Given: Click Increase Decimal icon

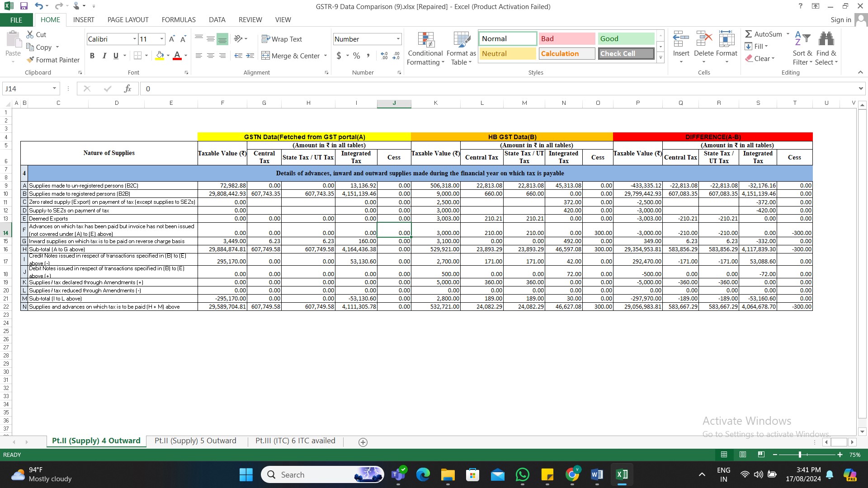Looking at the screenshot, I should click(x=384, y=56).
